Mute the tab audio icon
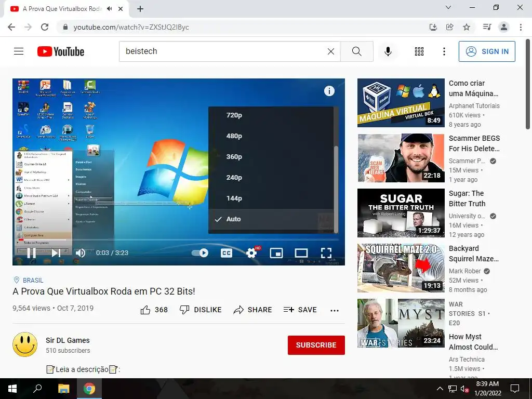532x399 pixels. 109,9
